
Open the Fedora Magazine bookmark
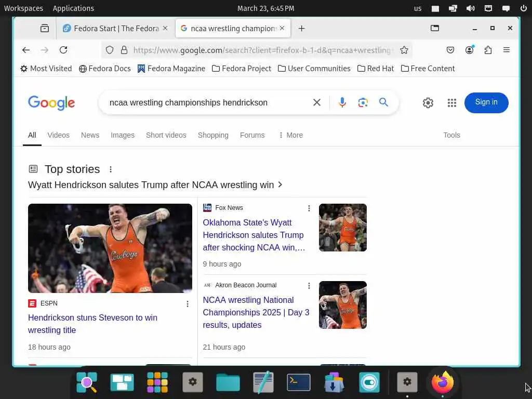coord(171,69)
